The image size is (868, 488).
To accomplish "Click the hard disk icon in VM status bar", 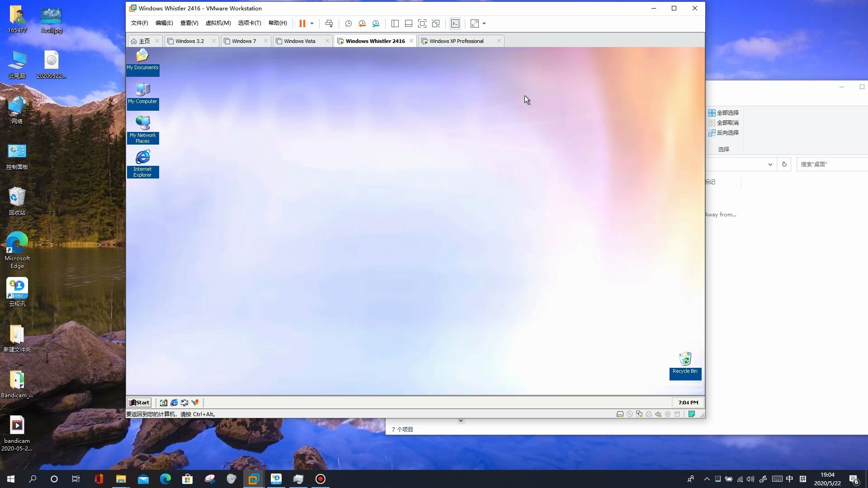I will [620, 414].
